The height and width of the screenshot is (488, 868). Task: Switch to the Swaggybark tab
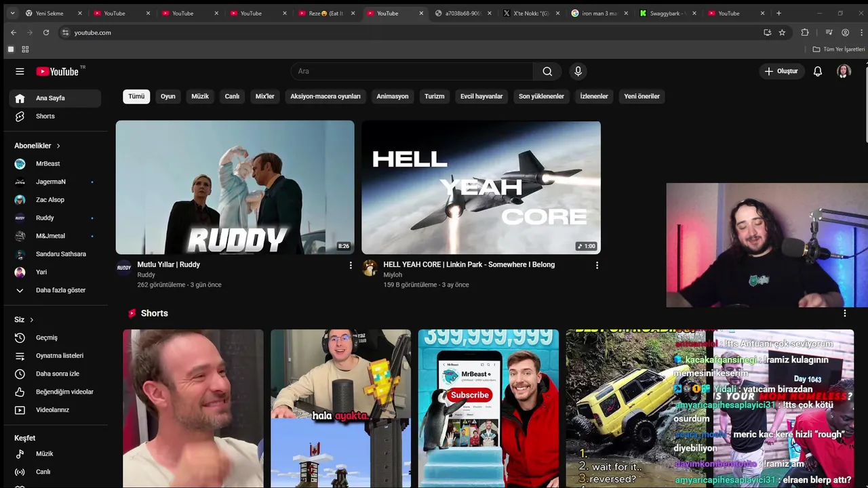pos(668,13)
